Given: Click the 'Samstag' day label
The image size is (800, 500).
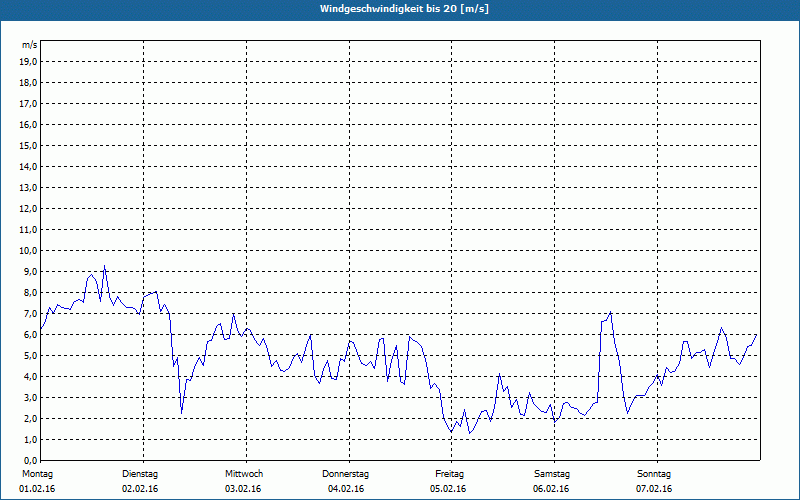Looking at the screenshot, I should tap(552, 474).
